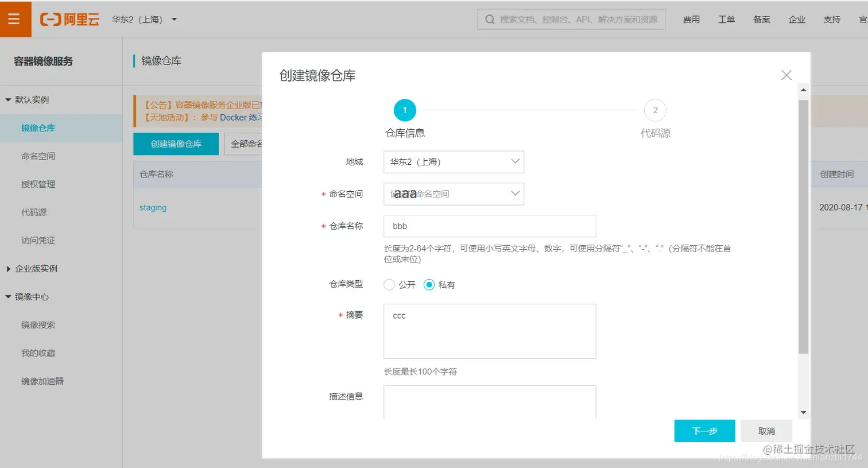
Task: Open 镜像加速器 in the sidebar
Action: pos(42,381)
